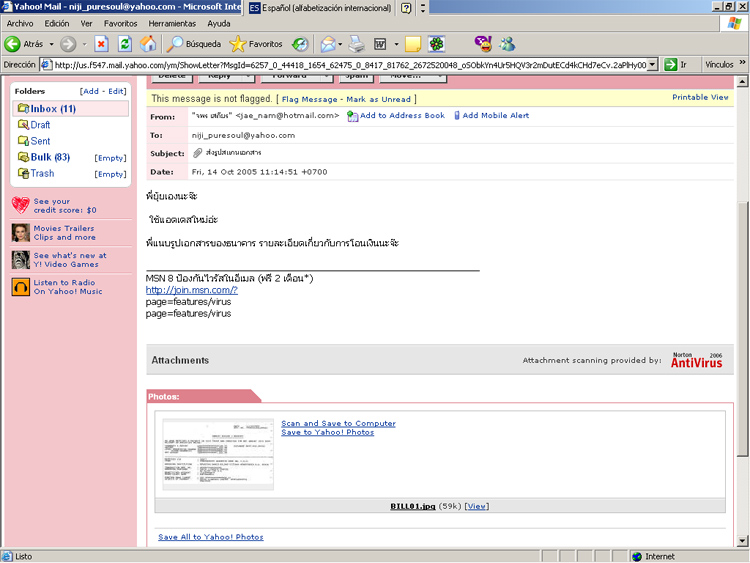The image size is (750, 563).
Task: Expand the Mail icon dropdown arrow
Action: tap(340, 44)
